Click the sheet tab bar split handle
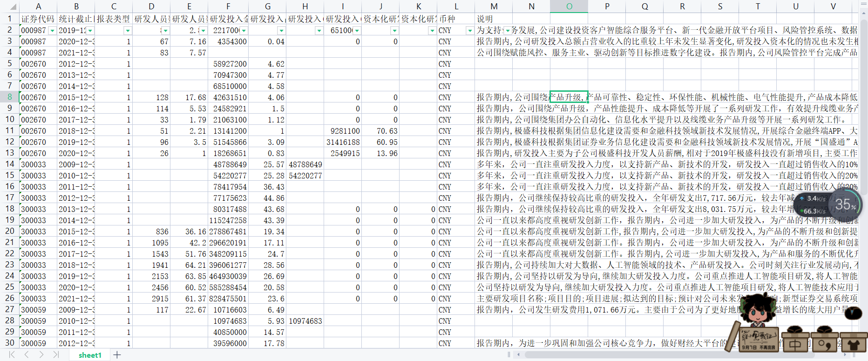The image size is (868, 361). click(x=509, y=355)
